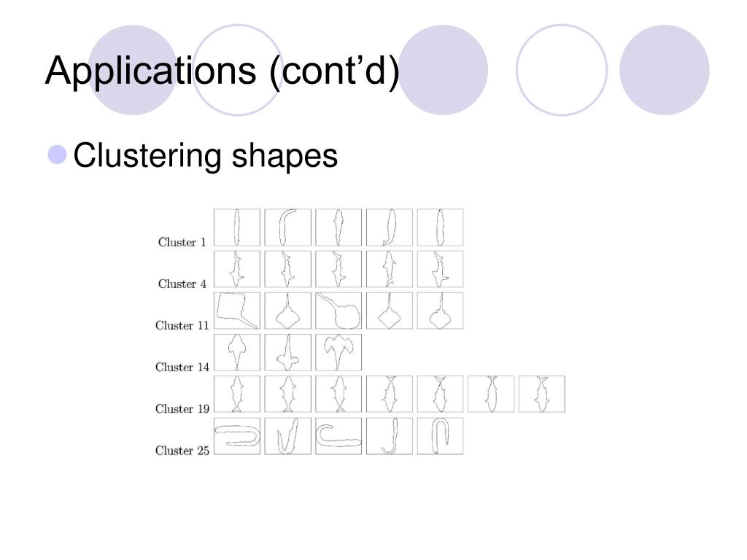
Task: Select the last thumbnail in Cluster 4 row
Action: click(440, 269)
